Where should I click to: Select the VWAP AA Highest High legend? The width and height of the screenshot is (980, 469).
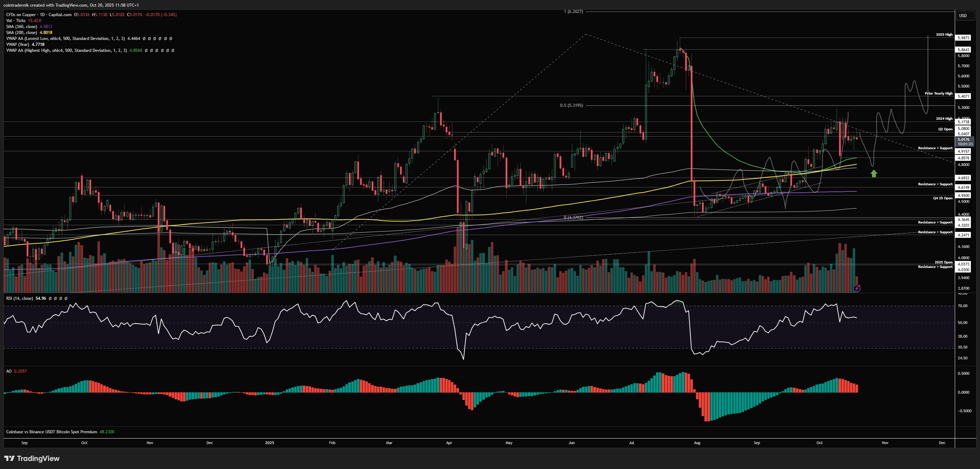[x=67, y=50]
